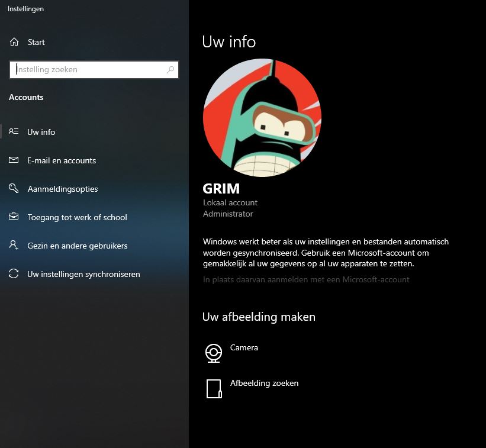
Task: Click the E-mail en accounts envelope icon
Action: (14, 160)
